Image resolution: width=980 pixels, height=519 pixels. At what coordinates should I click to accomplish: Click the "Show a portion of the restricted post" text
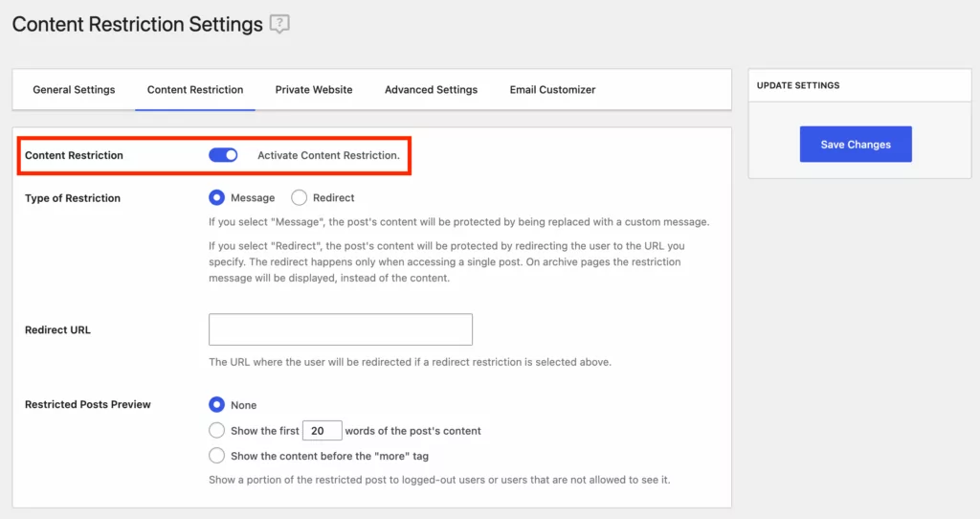439,480
